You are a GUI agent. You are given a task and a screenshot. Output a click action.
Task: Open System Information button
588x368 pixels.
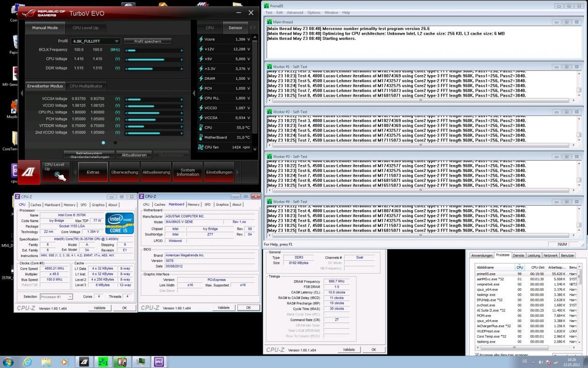pyautogui.click(x=188, y=172)
